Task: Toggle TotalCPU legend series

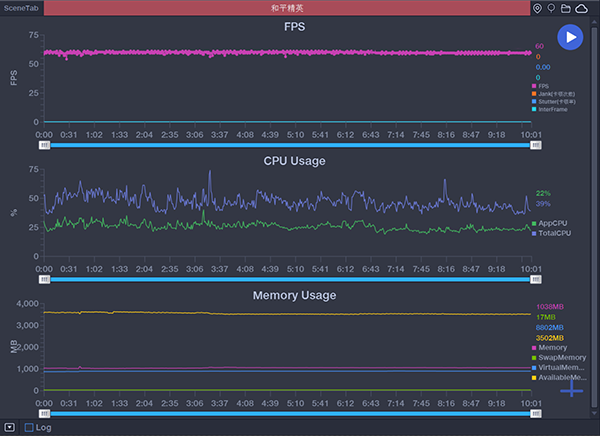Action: [554, 232]
